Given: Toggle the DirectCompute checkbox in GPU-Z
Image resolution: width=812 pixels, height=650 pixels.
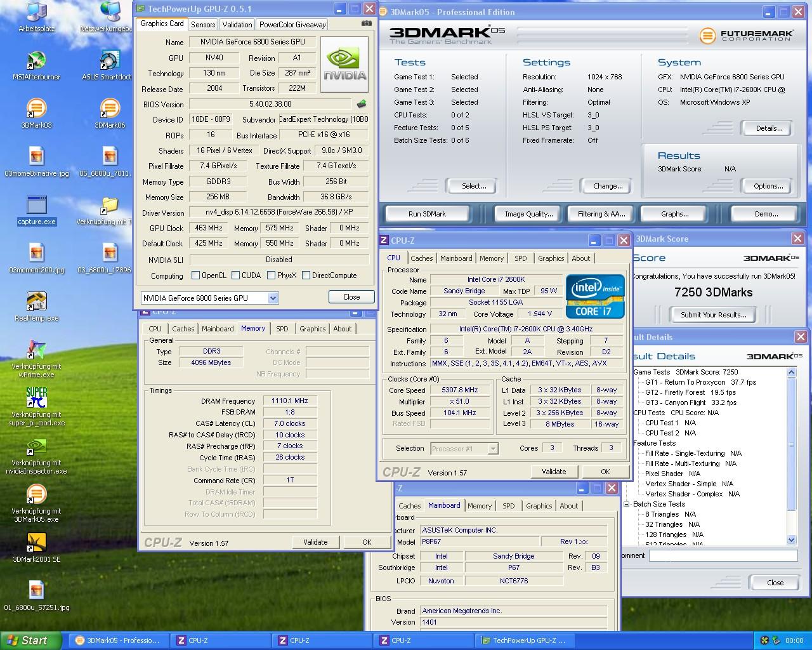Looking at the screenshot, I should (306, 275).
